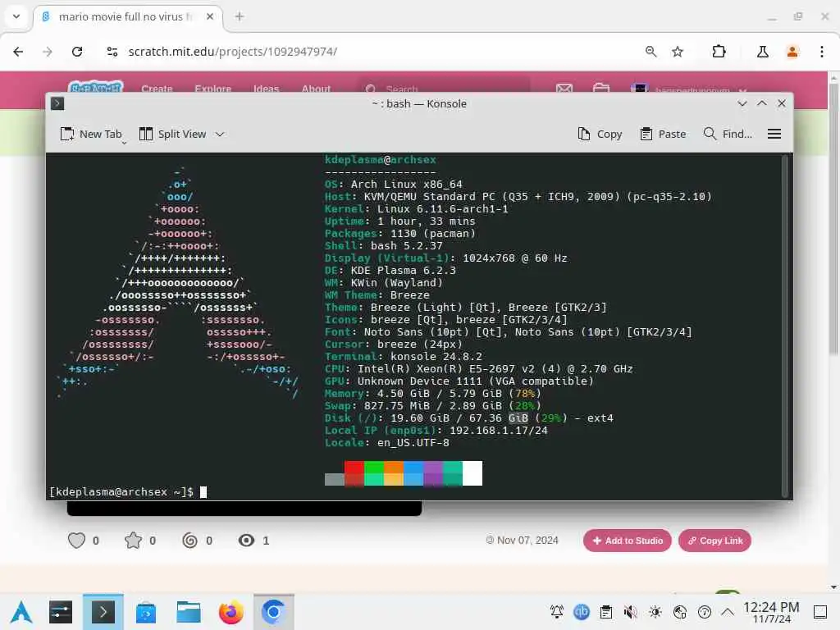Click Add to Studio button

coord(628,541)
